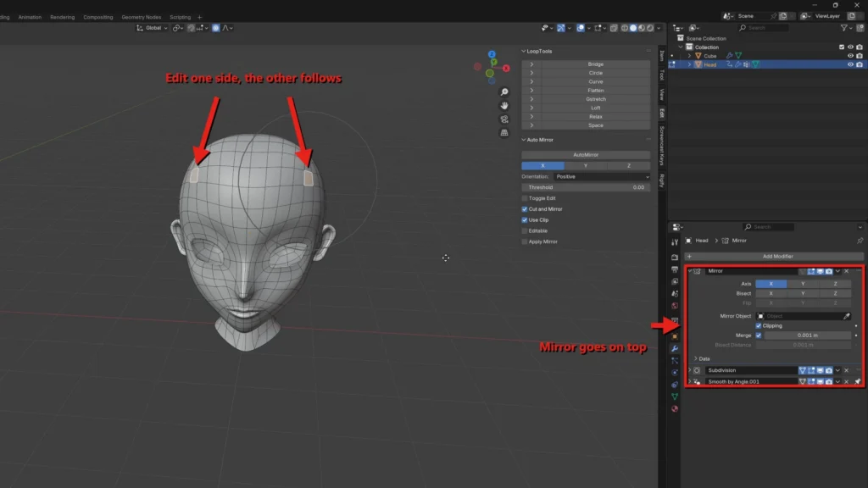The image size is (868, 488).
Task: Click the outliner filter funnel icon
Action: 844,28
